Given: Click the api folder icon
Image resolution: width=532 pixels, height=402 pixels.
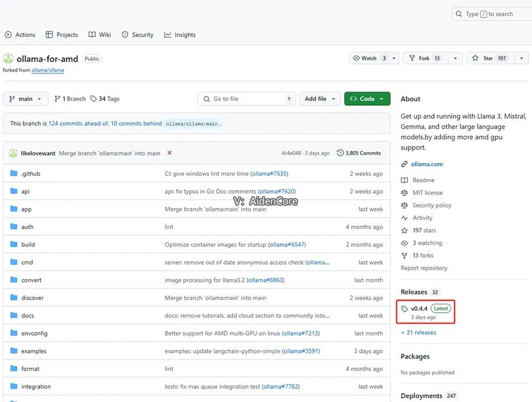Looking at the screenshot, I should point(14,191).
